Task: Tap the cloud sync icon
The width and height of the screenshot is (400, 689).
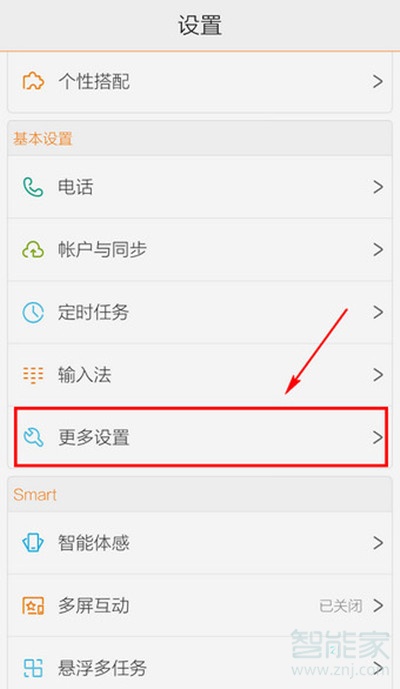Action: tap(33, 250)
